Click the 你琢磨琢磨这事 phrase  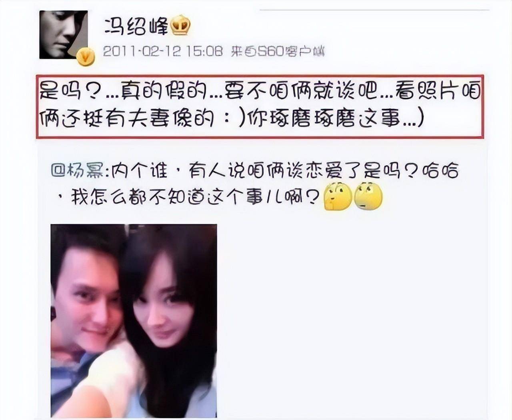click(322, 119)
